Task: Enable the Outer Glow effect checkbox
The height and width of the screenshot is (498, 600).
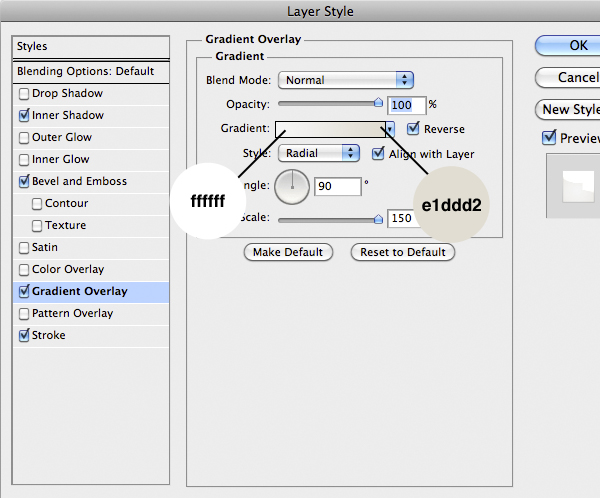Action: [24, 138]
